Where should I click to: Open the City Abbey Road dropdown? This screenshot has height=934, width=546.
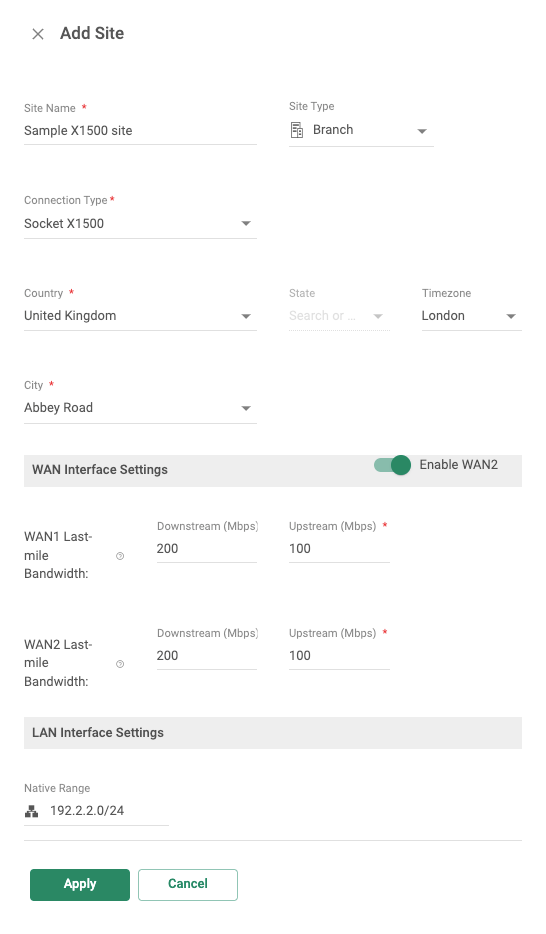(141, 409)
